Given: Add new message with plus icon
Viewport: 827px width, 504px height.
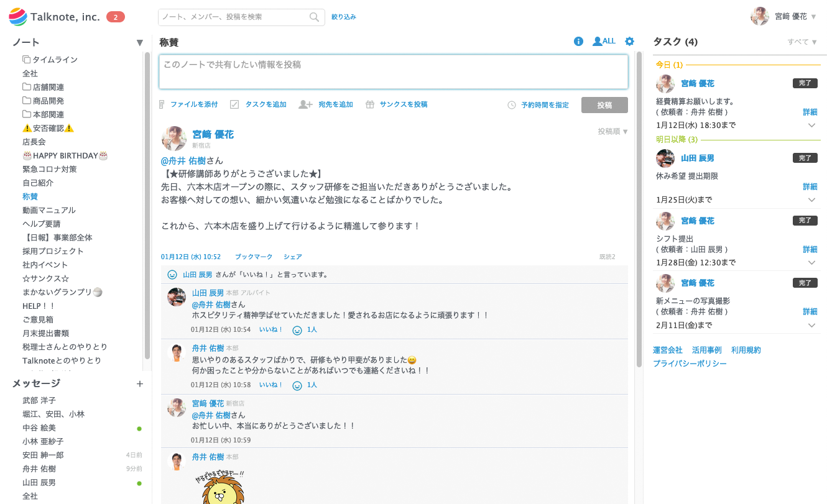Looking at the screenshot, I should click(x=140, y=384).
